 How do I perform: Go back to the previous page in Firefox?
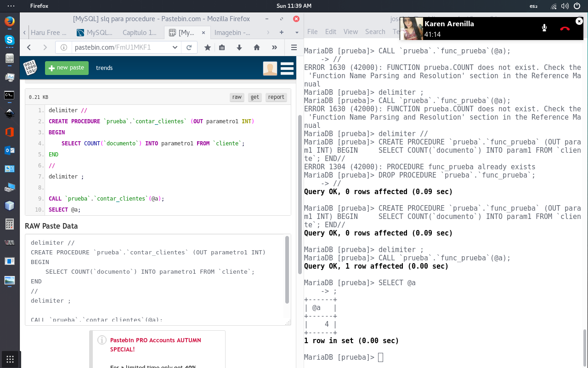[x=29, y=47]
